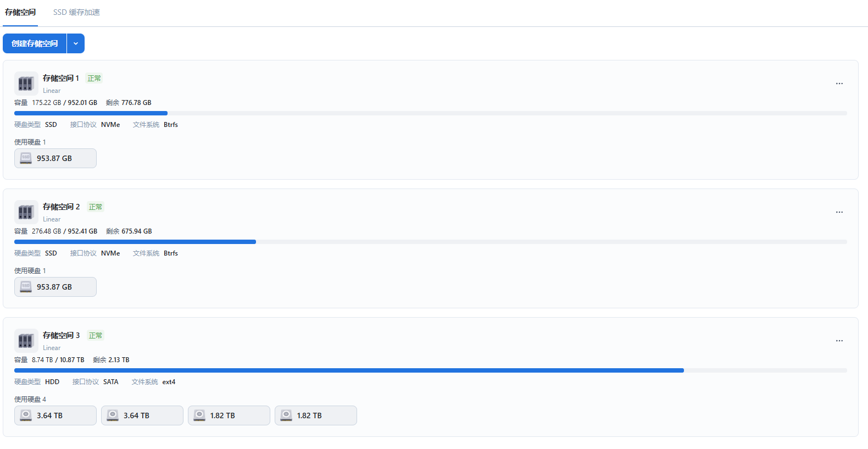Select the 953.87 GB SSD in 存储空间 1
This screenshot has height=449, width=868.
pos(55,158)
